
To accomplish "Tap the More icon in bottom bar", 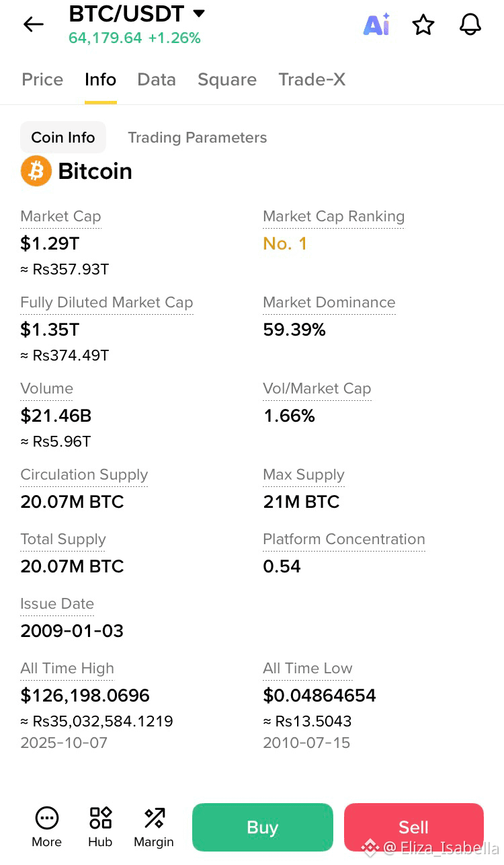I will click(x=46, y=827).
